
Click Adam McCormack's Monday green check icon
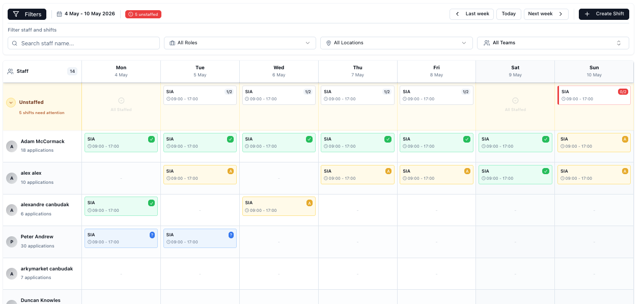[151, 139]
